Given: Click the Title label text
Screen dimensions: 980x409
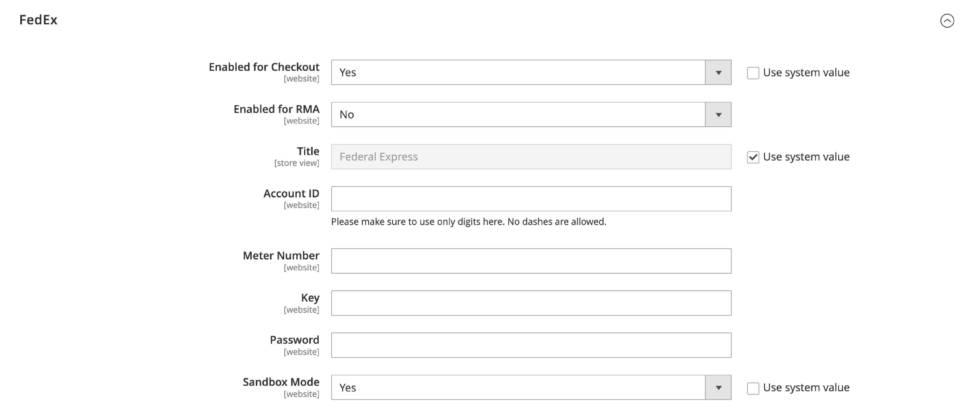Looking at the screenshot, I should click(308, 151).
